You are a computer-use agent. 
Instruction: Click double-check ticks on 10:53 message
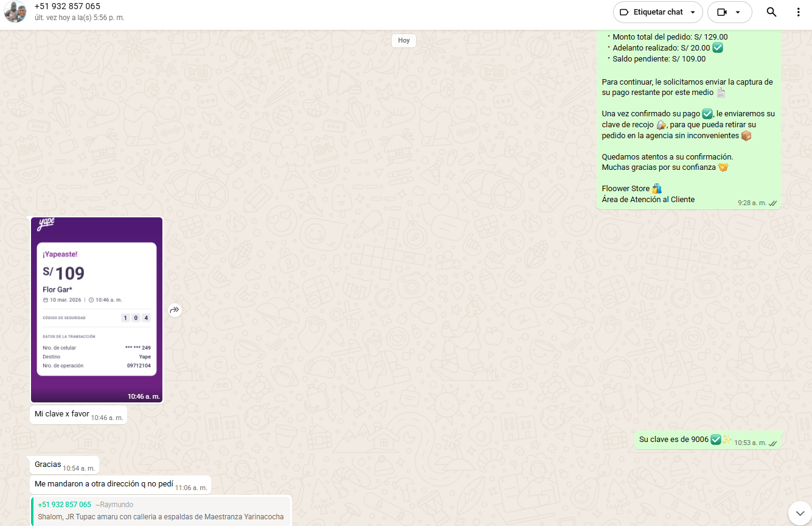coord(772,443)
